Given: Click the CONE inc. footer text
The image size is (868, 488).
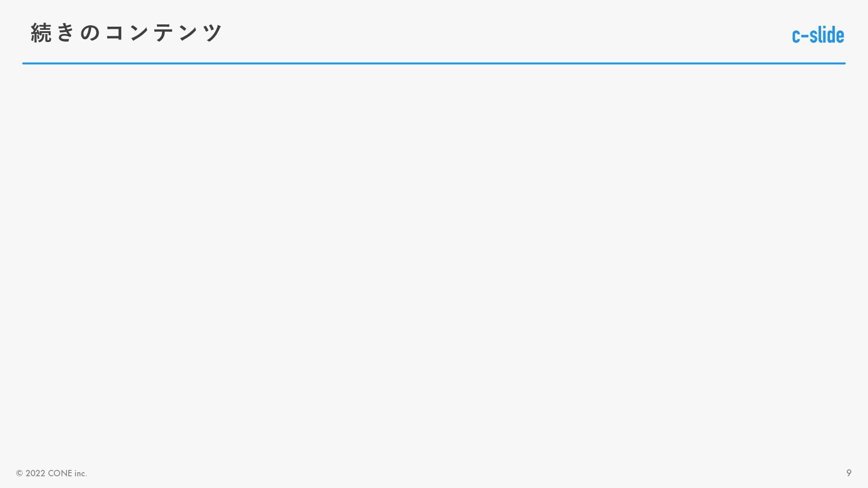Looking at the screenshot, I should pyautogui.click(x=67, y=473).
